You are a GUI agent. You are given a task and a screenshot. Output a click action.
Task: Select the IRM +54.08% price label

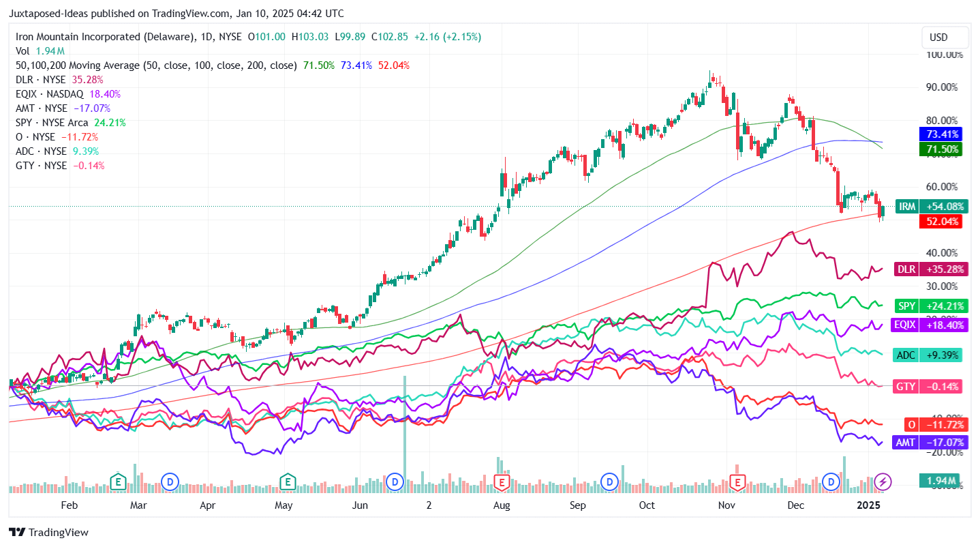point(931,206)
